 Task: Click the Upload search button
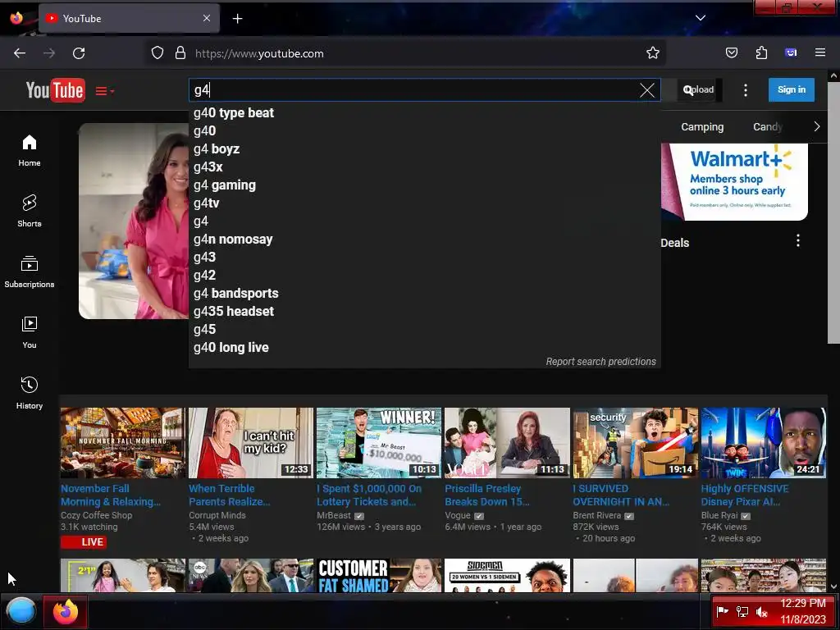click(x=699, y=89)
